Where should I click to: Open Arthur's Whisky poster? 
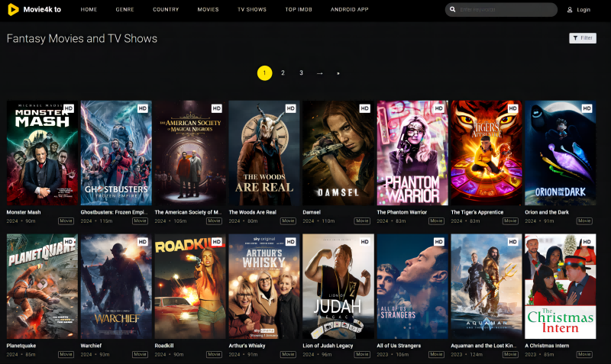[264, 286]
